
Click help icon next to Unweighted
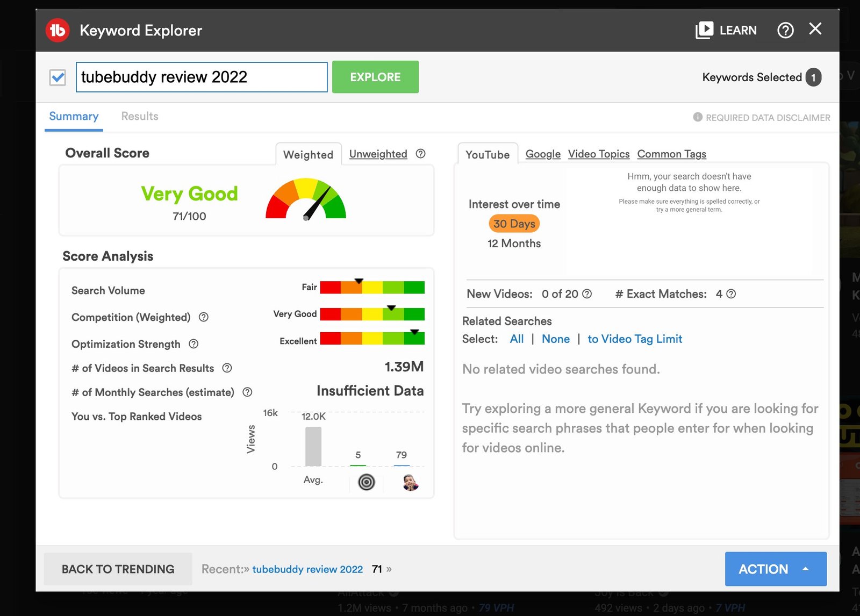pos(421,154)
